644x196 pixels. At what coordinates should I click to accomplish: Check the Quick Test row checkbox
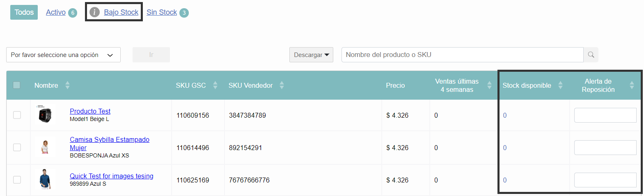pos(17,180)
